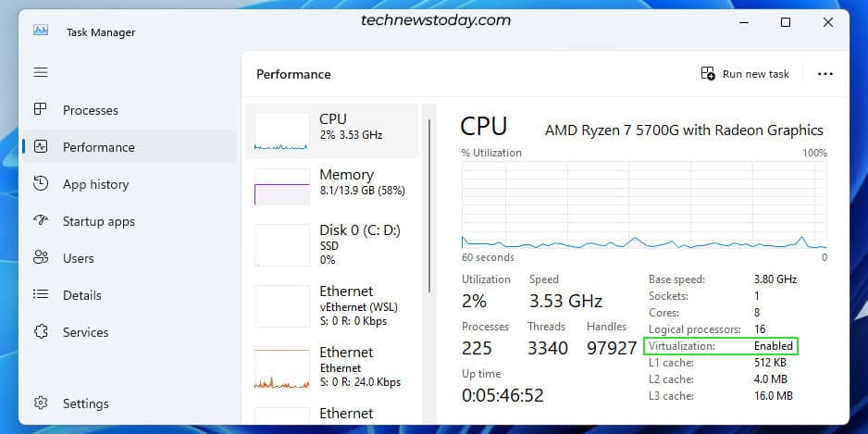868x434 pixels.
Task: Click the Processes icon in sidebar
Action: [x=41, y=110]
